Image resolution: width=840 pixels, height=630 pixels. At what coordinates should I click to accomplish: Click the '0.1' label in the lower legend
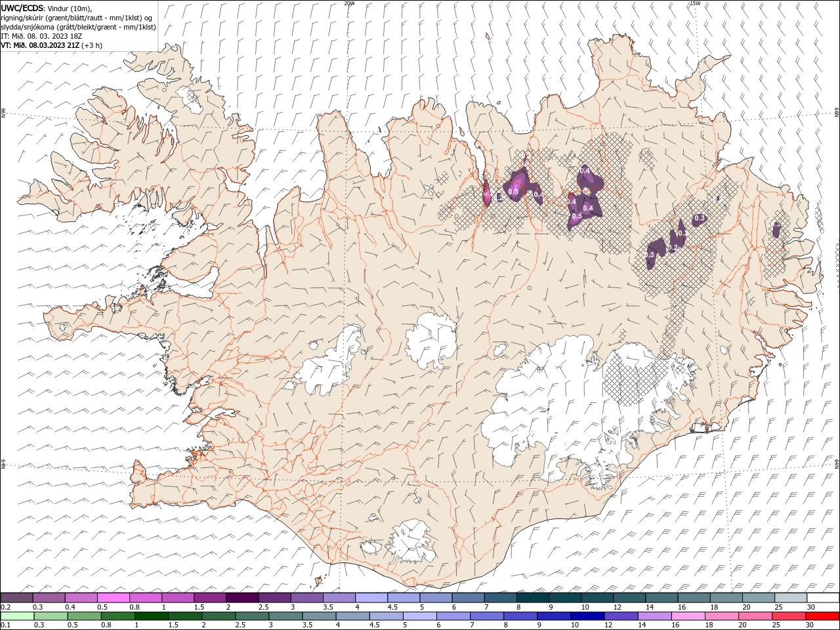(x=5, y=625)
